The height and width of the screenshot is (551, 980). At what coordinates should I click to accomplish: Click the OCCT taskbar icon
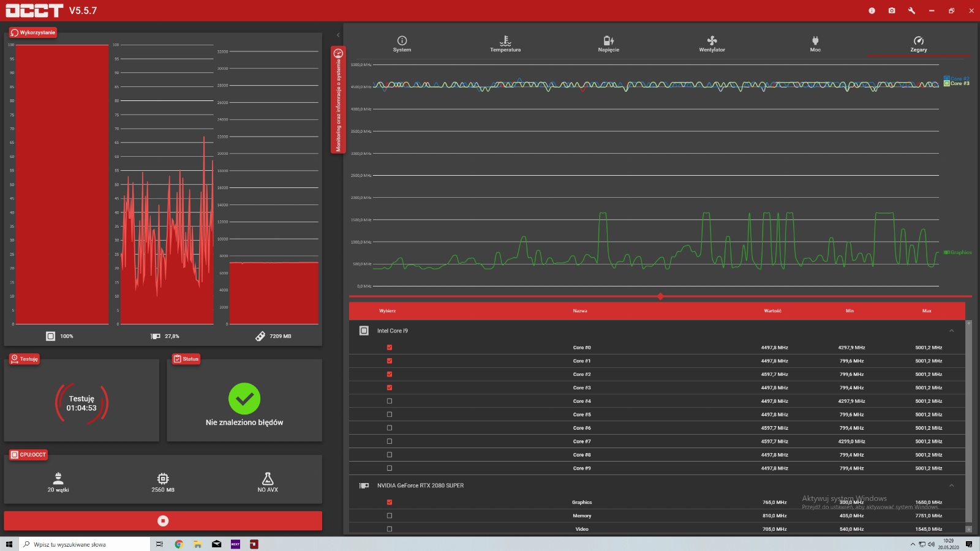click(254, 544)
